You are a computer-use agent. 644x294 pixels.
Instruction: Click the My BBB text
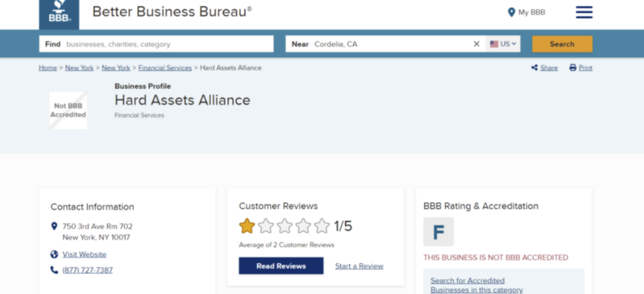click(532, 13)
